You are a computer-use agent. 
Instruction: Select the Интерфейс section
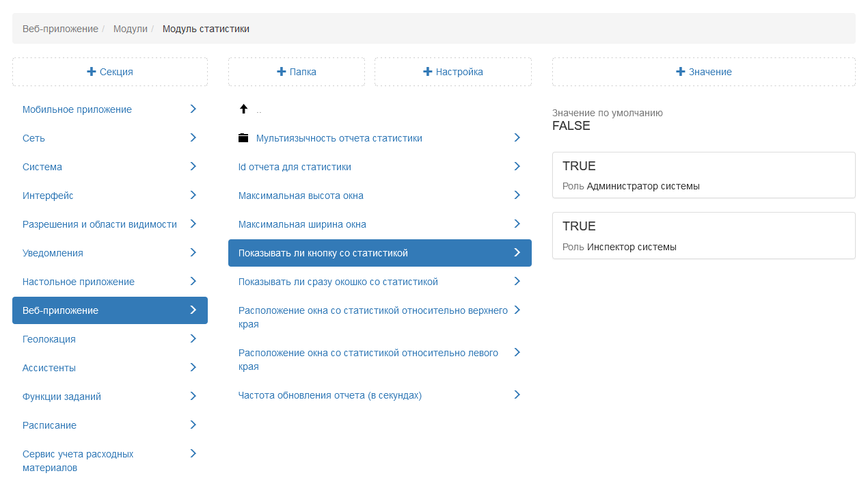[48, 196]
